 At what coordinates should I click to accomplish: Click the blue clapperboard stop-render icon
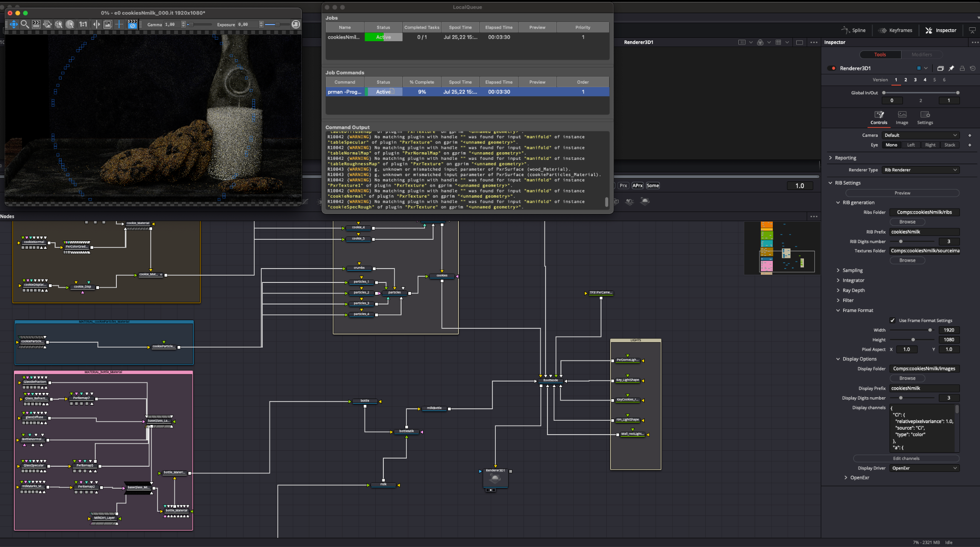point(133,24)
